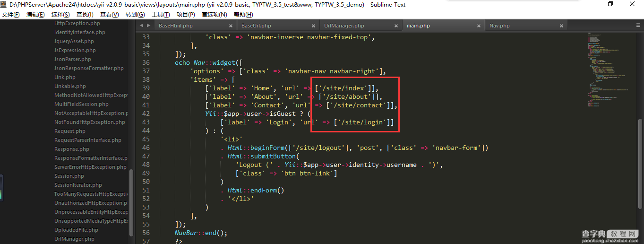Close the UrlManager.php tab
Image resolution: width=644 pixels, height=244 pixels.
click(x=396, y=26)
